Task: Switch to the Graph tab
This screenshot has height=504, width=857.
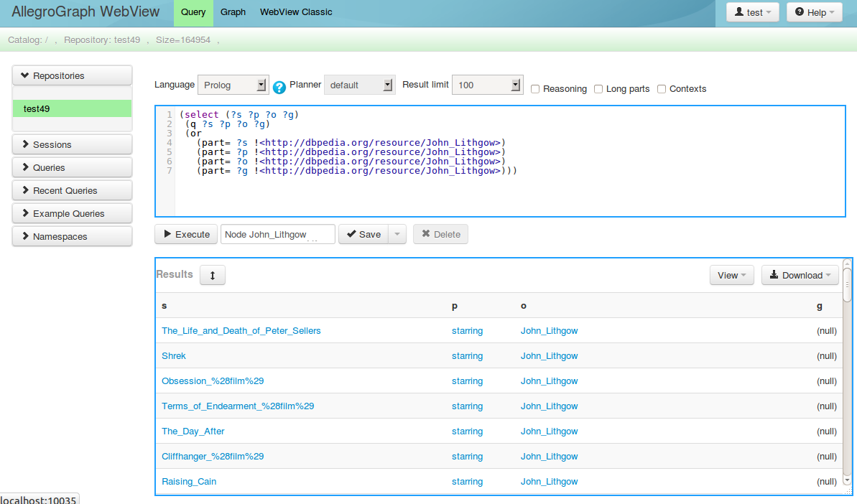Action: tap(233, 12)
